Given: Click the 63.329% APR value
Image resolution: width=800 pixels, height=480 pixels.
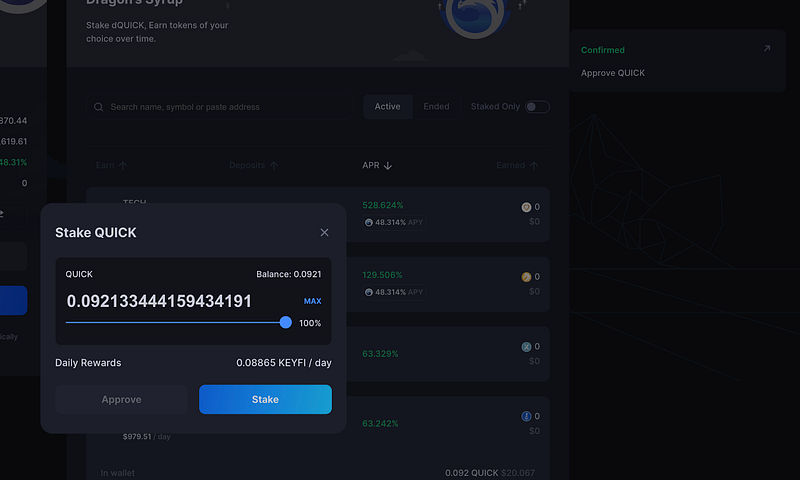Looking at the screenshot, I should pyautogui.click(x=380, y=353).
